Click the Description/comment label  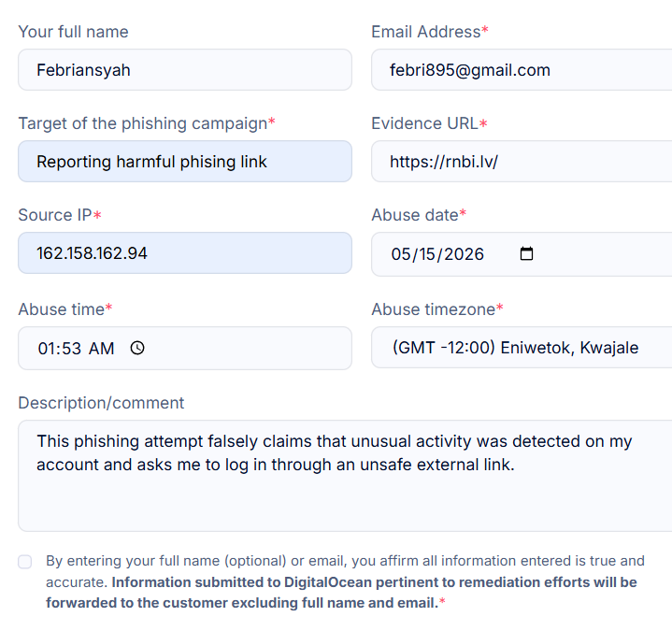101,403
